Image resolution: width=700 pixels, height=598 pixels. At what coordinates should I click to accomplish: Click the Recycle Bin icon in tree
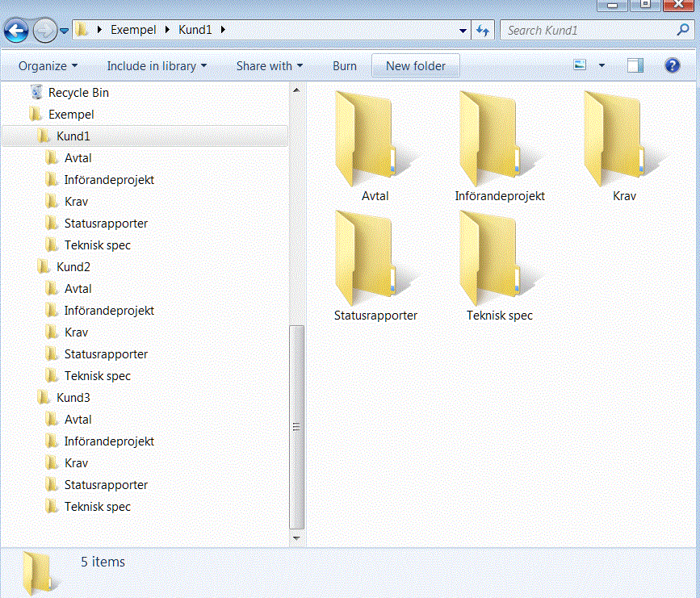pos(36,92)
